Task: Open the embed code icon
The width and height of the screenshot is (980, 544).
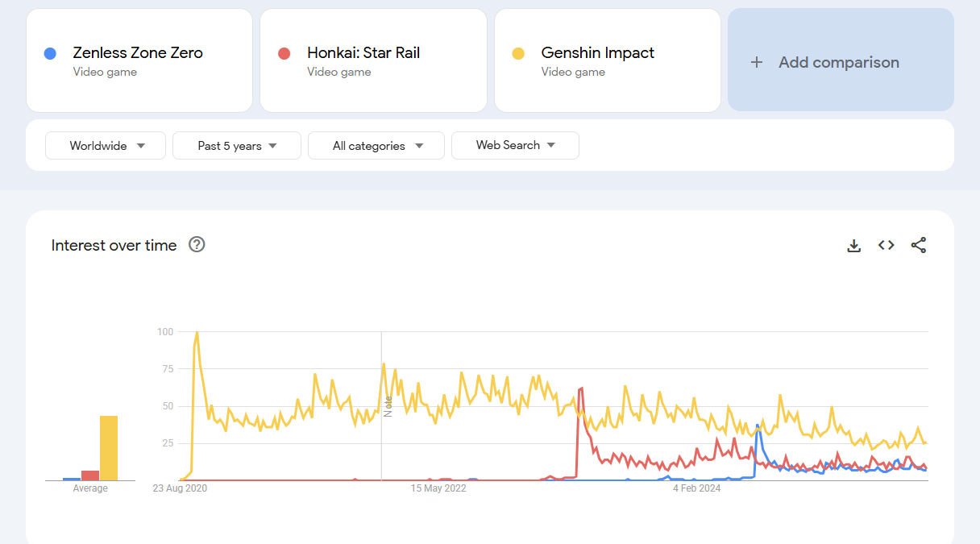Action: [887, 246]
